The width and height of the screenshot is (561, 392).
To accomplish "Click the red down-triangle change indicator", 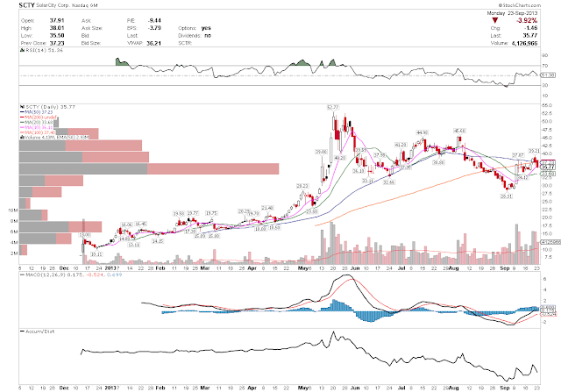I will (x=494, y=21).
